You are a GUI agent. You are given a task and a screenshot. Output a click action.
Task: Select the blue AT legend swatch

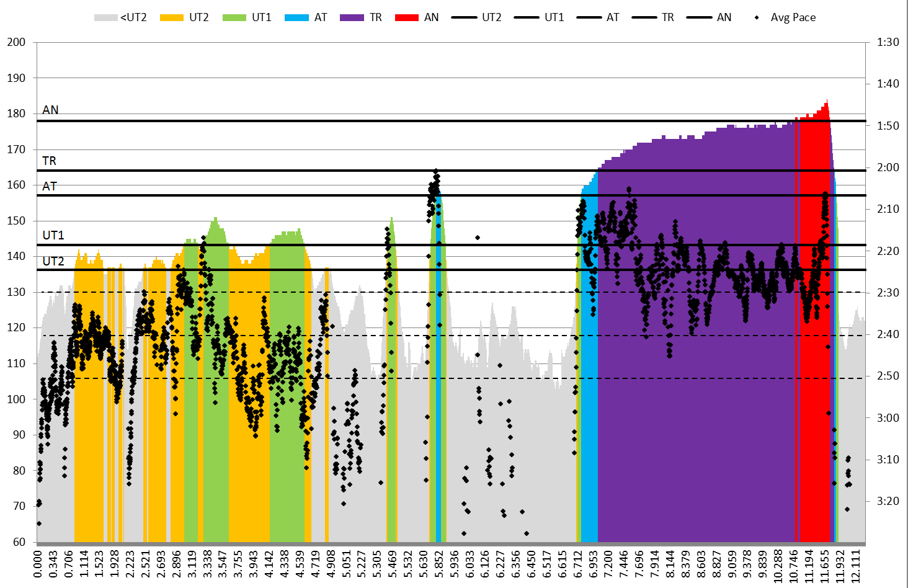[296, 17]
